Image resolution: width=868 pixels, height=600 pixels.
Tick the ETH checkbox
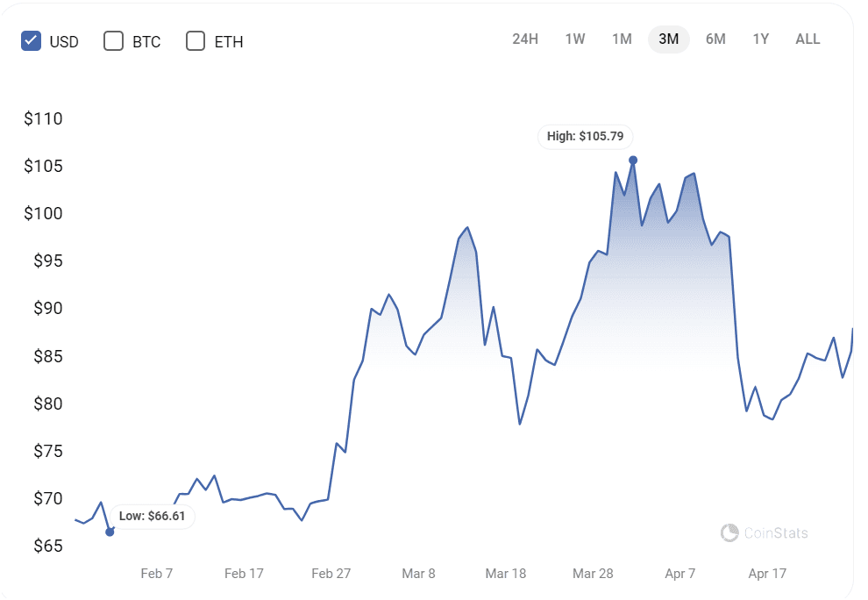click(196, 40)
